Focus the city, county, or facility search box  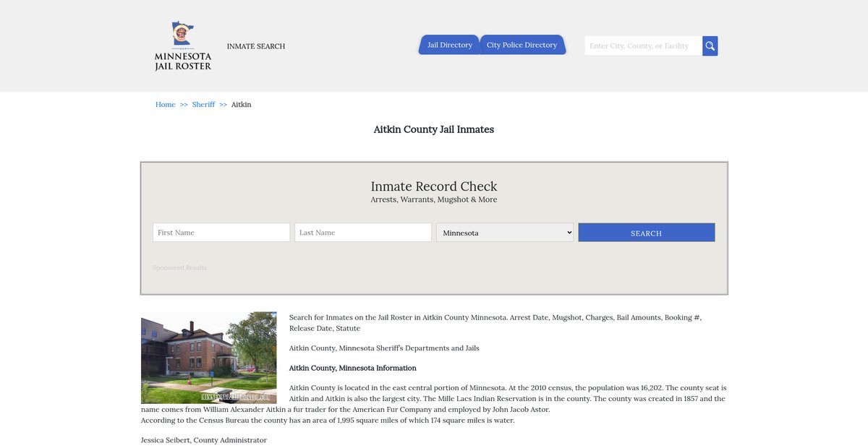tap(643, 46)
